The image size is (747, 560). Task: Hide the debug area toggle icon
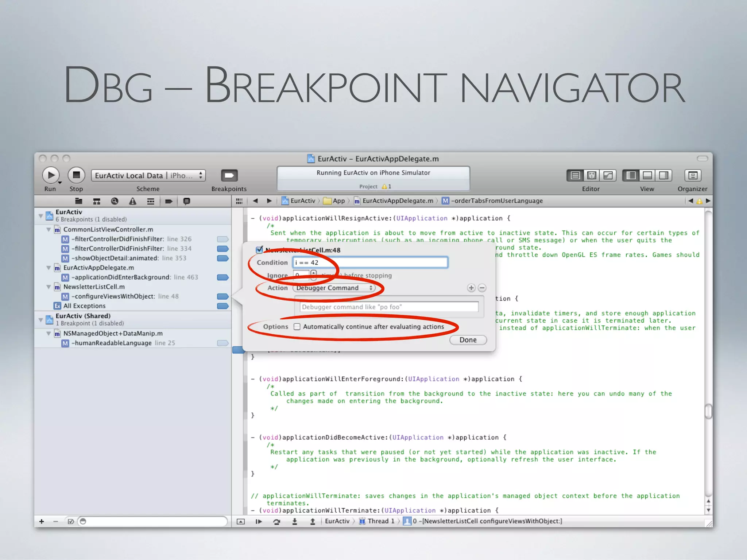click(x=241, y=522)
